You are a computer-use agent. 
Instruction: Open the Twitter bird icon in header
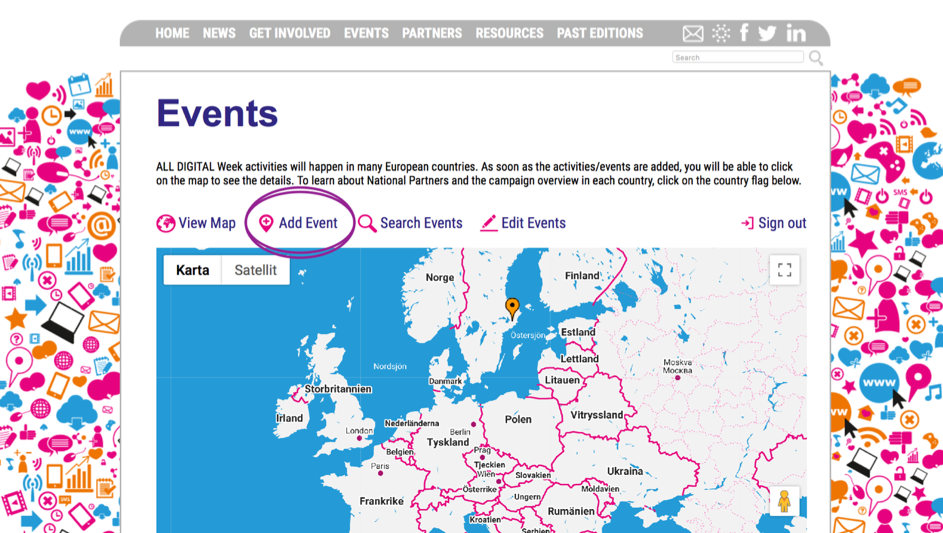pyautogui.click(x=767, y=33)
